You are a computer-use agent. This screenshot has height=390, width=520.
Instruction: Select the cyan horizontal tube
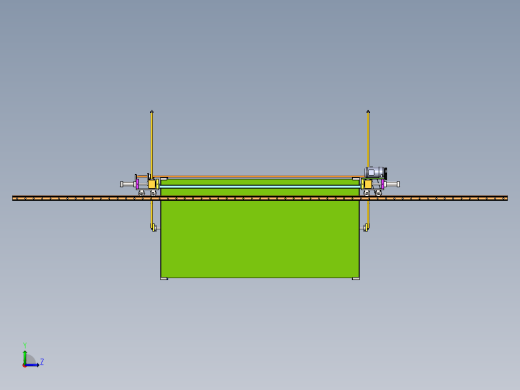pos(260,187)
